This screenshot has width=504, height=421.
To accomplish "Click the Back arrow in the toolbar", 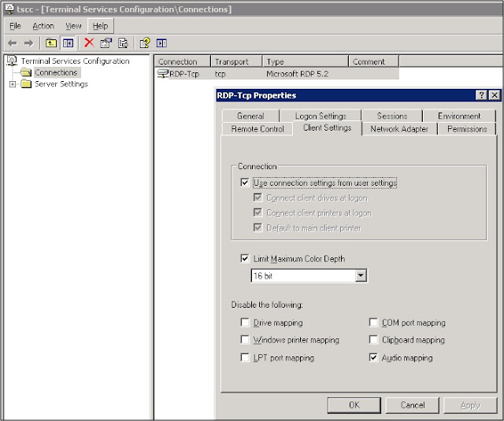I will coord(13,43).
